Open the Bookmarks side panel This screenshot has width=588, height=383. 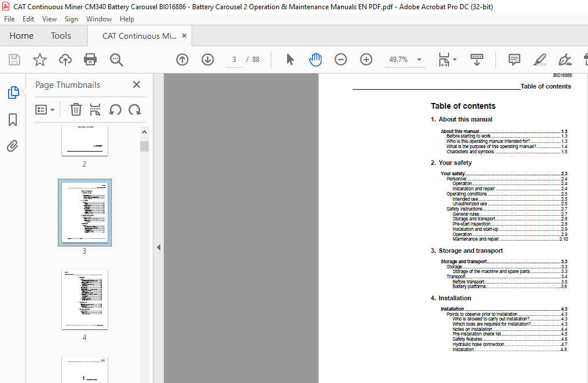pos(13,120)
